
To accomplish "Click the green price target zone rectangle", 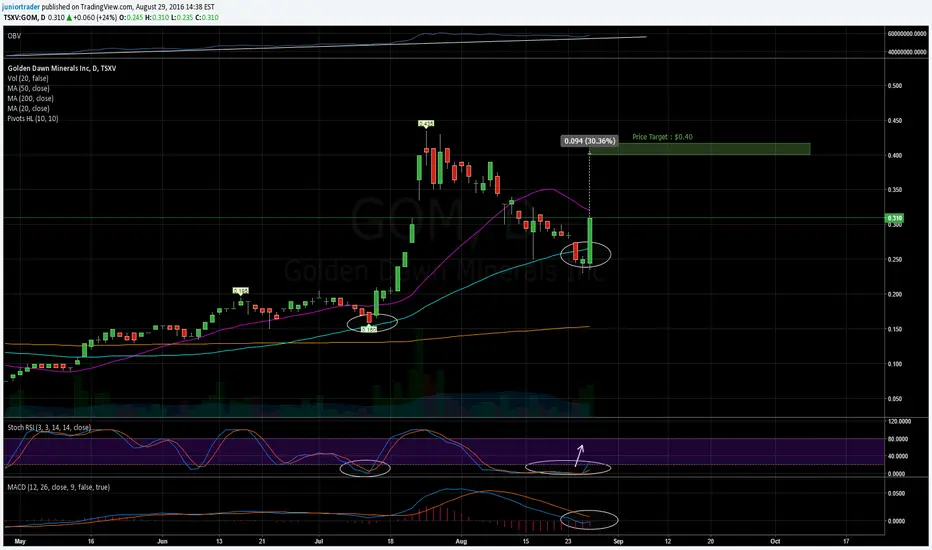I will pos(700,149).
